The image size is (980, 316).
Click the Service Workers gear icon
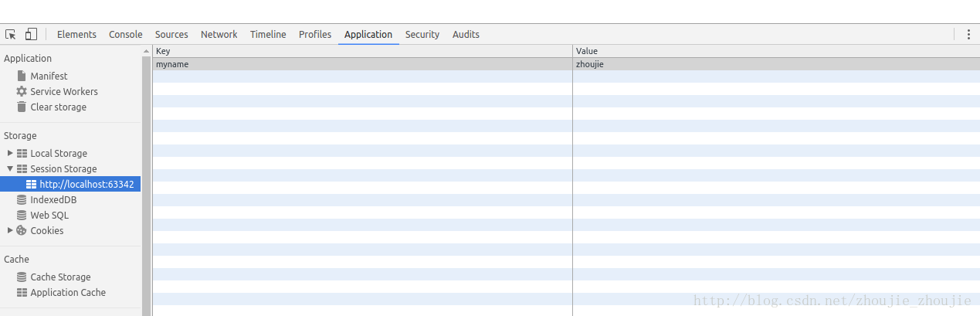click(x=22, y=91)
